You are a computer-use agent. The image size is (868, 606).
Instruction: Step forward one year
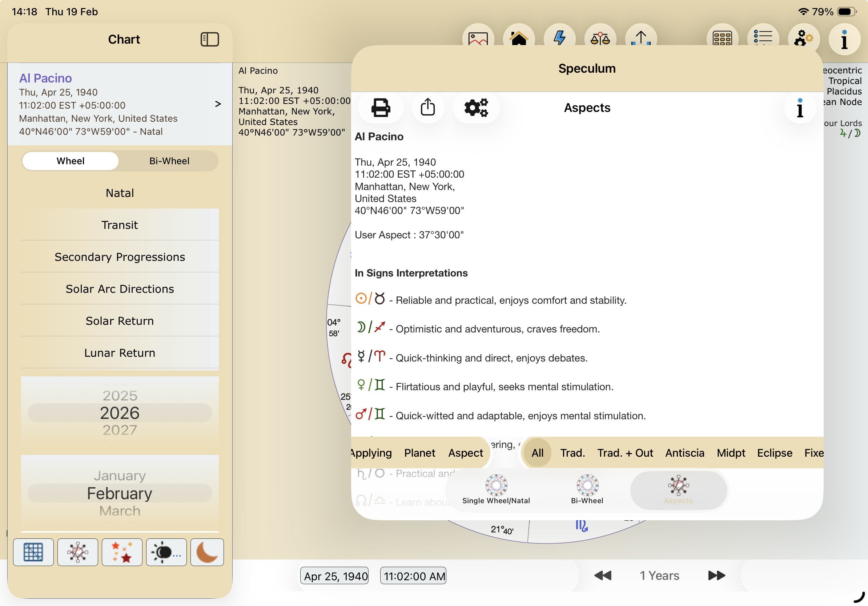716,575
